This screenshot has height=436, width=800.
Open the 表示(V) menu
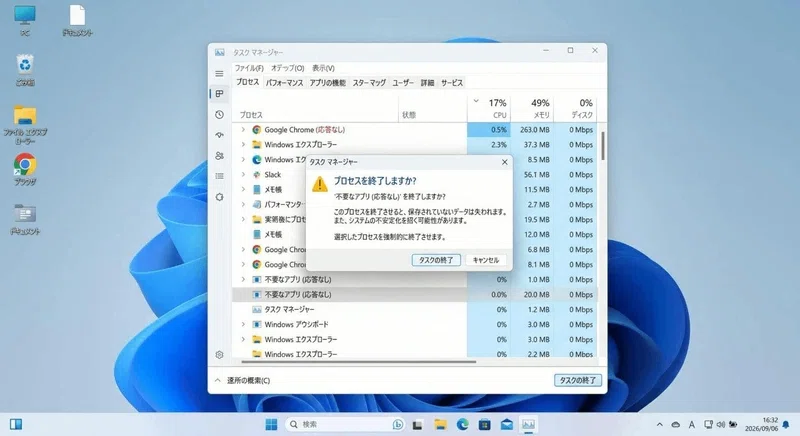click(323, 68)
